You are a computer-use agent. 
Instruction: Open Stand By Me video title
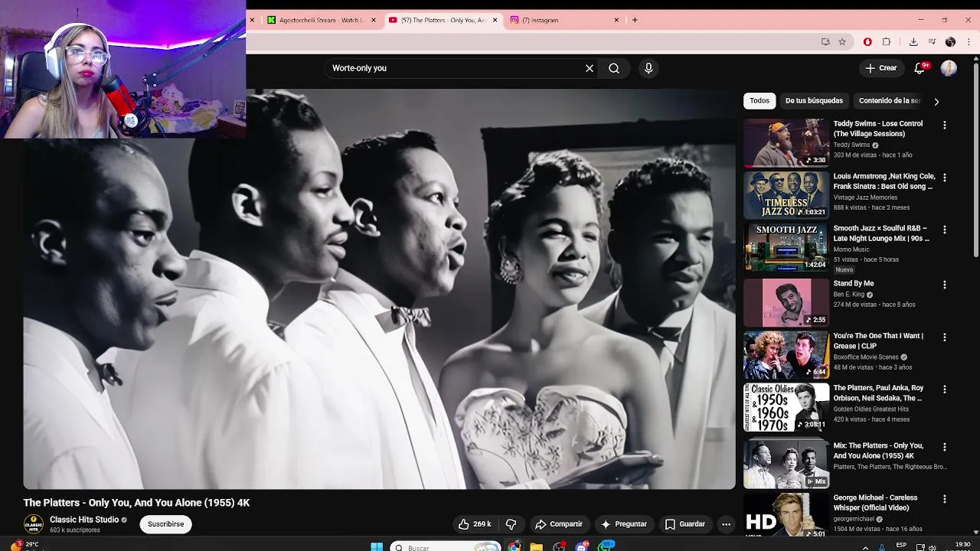click(x=853, y=283)
